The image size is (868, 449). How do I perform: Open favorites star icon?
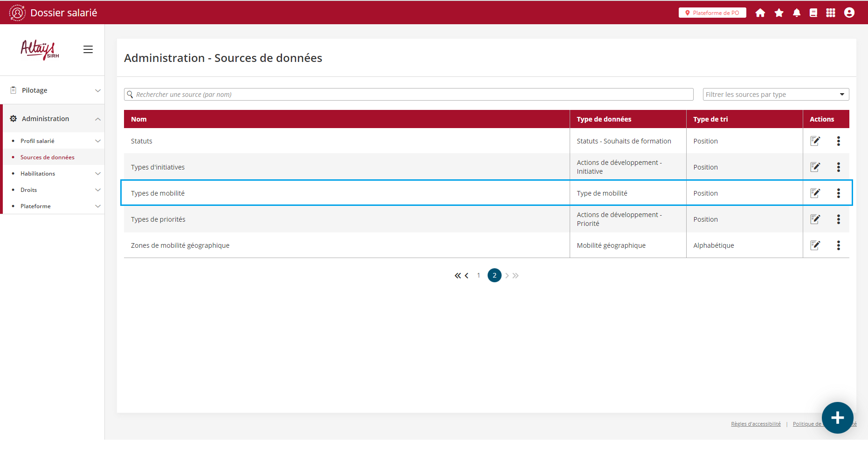pyautogui.click(x=779, y=13)
